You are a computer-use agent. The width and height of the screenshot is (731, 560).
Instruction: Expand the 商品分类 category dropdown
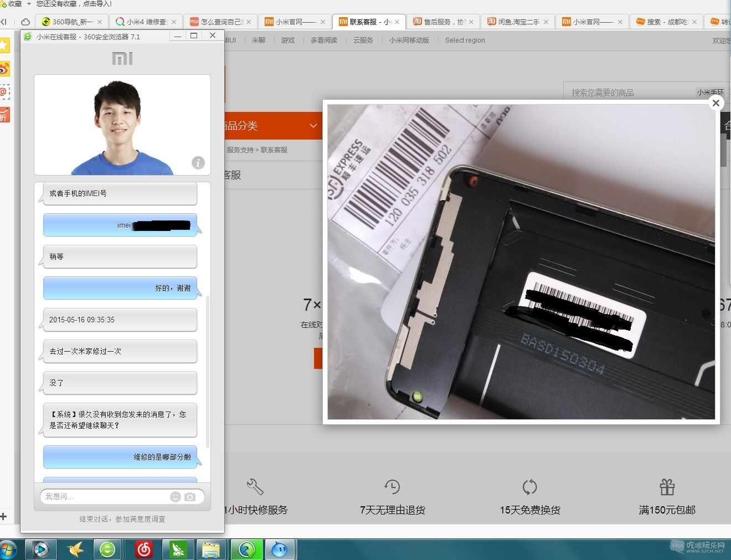(313, 126)
